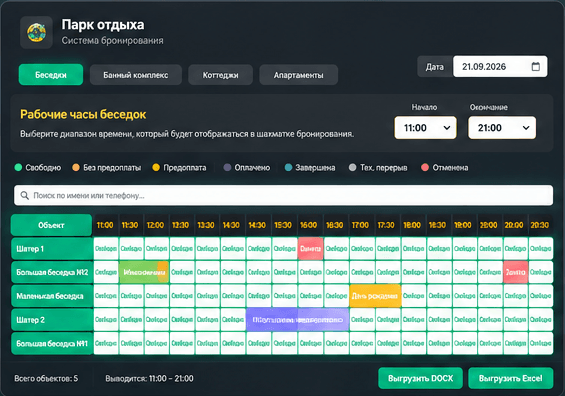The image size is (565, 396).
Task: Select the Большая беседка №2 row label
Action: tap(52, 272)
